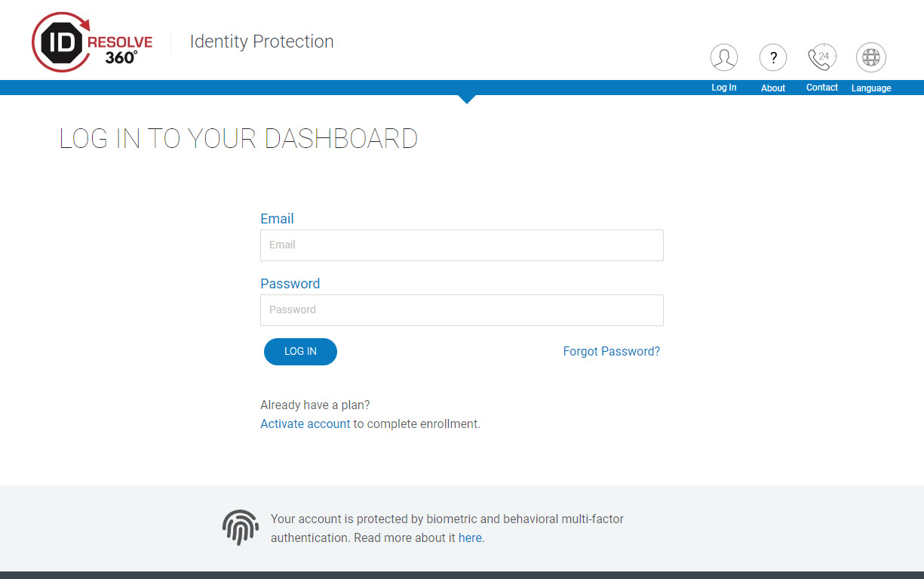This screenshot has height=579, width=924.
Task: Click the Email field label
Action: point(277,219)
